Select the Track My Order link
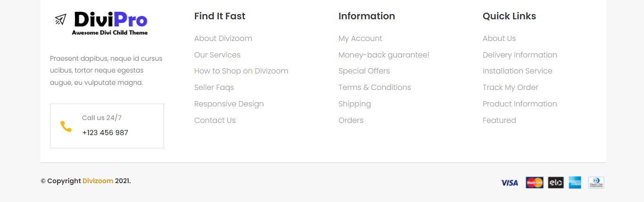This screenshot has height=202, width=644. pyautogui.click(x=510, y=88)
